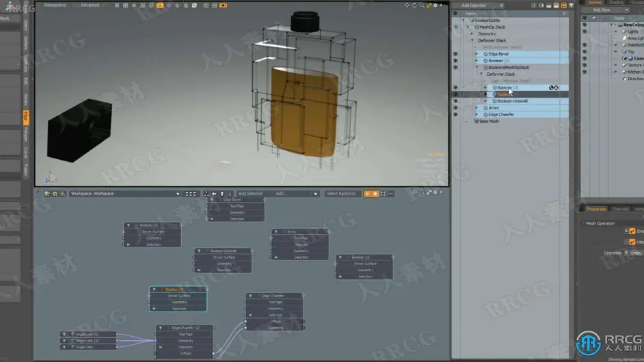
Task: Click the gear settings icon in the 3D viewport header
Action: (x=435, y=5)
